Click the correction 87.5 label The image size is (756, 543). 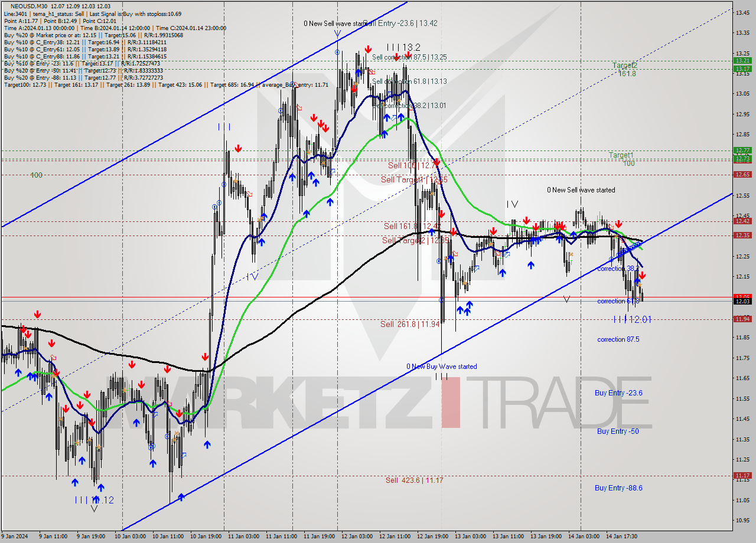[x=618, y=339]
